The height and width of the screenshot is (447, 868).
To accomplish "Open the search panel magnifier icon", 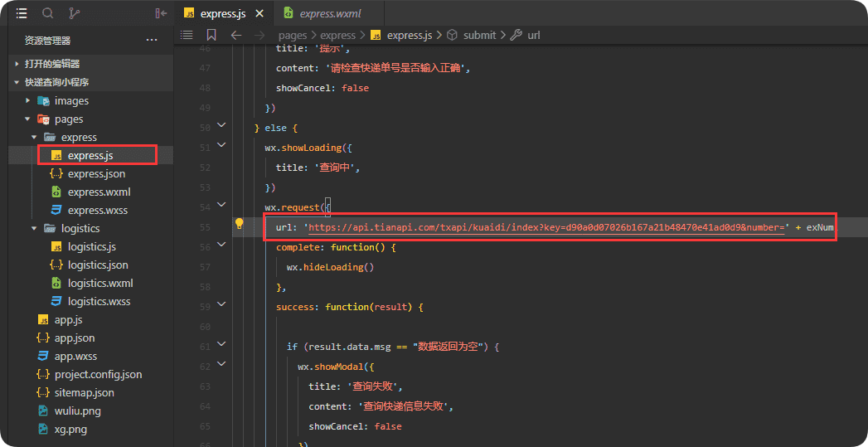I will 48,13.
